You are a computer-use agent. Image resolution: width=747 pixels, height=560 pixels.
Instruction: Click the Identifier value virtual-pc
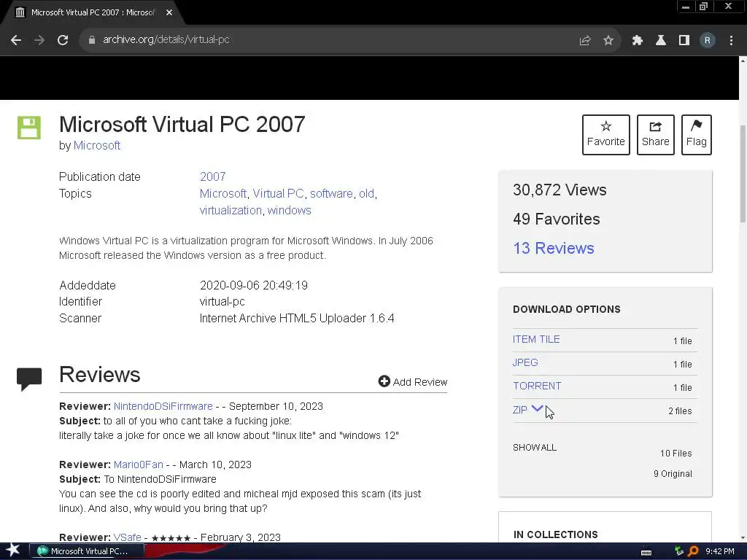(222, 302)
